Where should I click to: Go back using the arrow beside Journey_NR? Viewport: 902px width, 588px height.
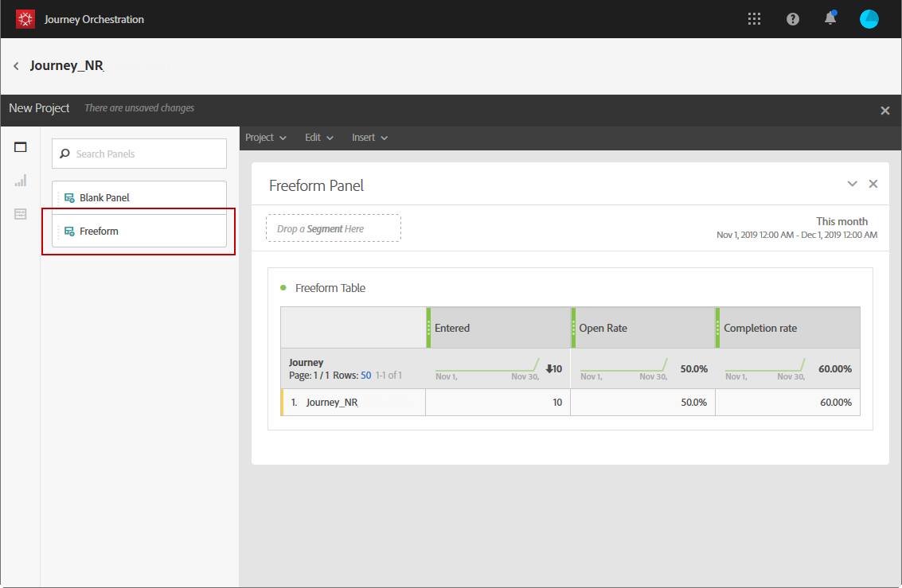point(16,66)
